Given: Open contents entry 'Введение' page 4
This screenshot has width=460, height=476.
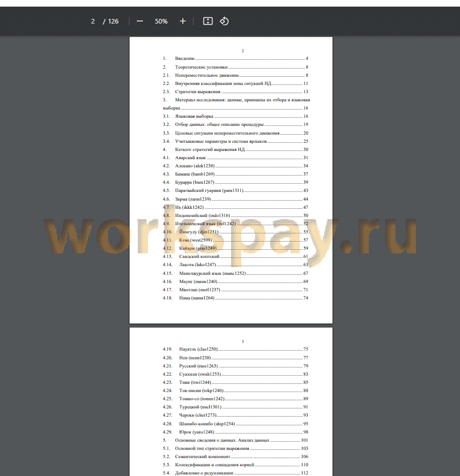Looking at the screenshot, I should pyautogui.click(x=236, y=58).
